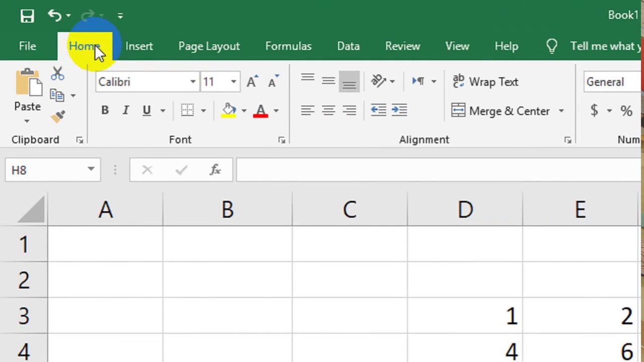Open the borders dropdown arrow
The height and width of the screenshot is (362, 644).
[x=203, y=111]
